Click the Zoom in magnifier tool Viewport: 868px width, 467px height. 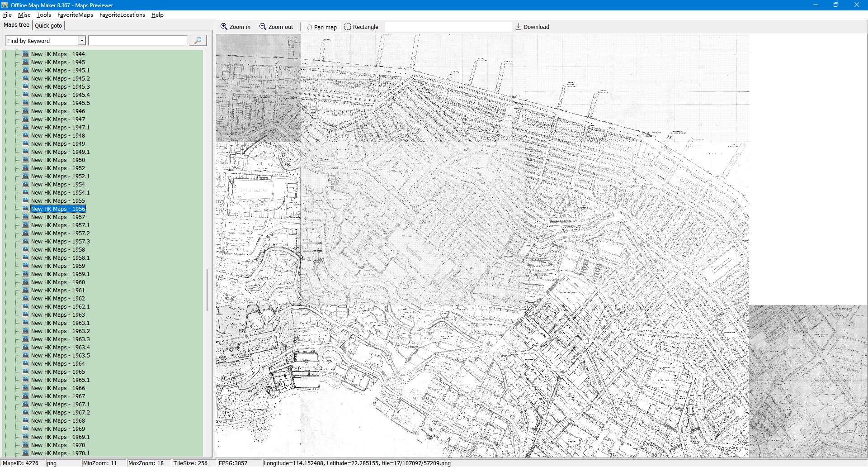coord(235,27)
